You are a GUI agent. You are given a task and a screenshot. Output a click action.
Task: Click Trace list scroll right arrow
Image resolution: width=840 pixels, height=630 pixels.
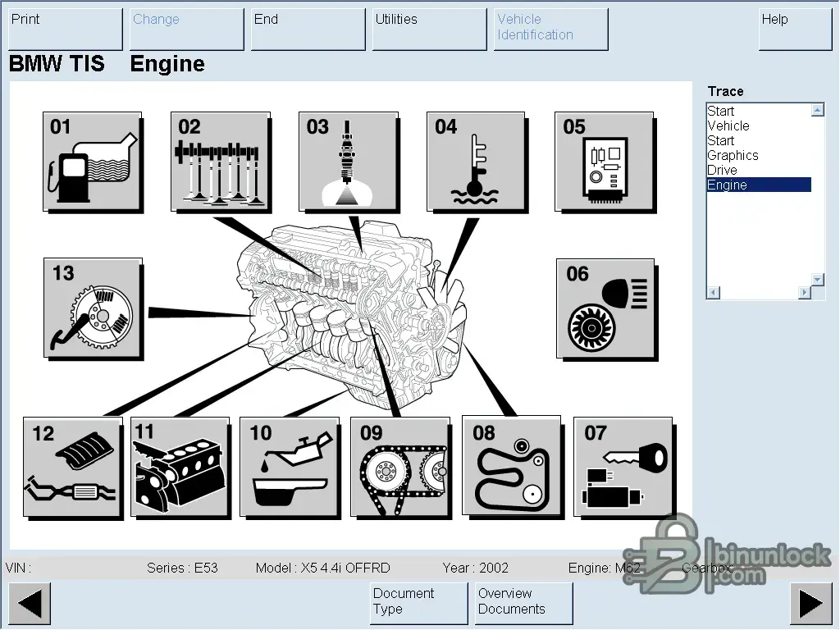coord(804,293)
